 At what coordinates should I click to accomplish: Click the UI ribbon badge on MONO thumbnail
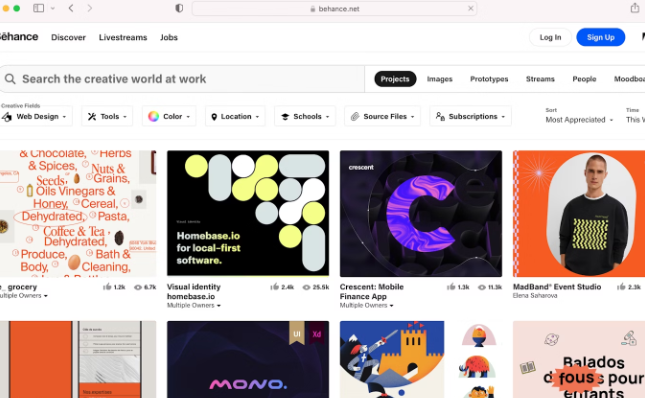pyautogui.click(x=297, y=333)
